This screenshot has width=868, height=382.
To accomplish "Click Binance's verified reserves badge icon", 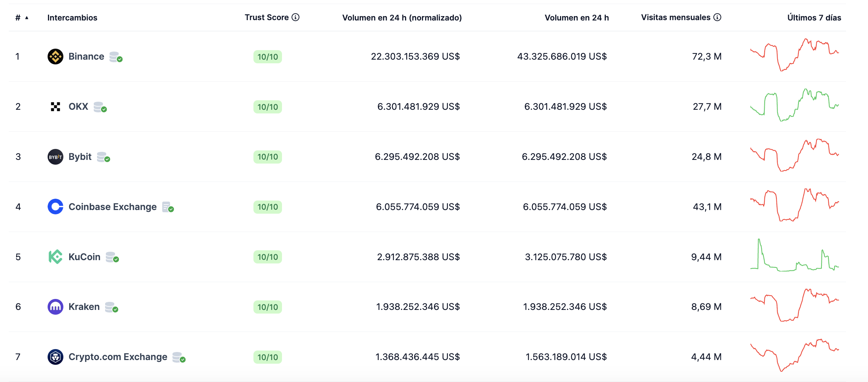I will pos(116,57).
